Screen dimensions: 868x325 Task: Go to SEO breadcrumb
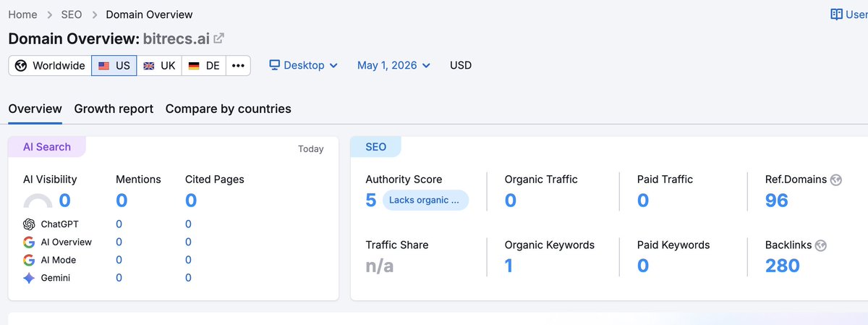72,14
